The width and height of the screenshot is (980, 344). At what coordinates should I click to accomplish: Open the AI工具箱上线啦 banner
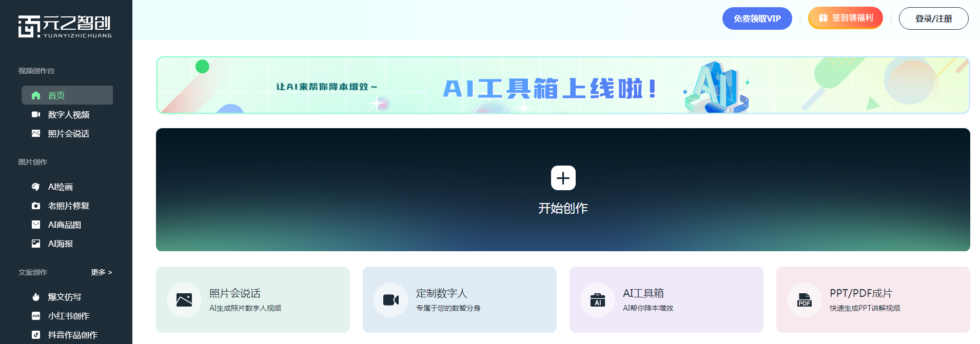[x=563, y=85]
